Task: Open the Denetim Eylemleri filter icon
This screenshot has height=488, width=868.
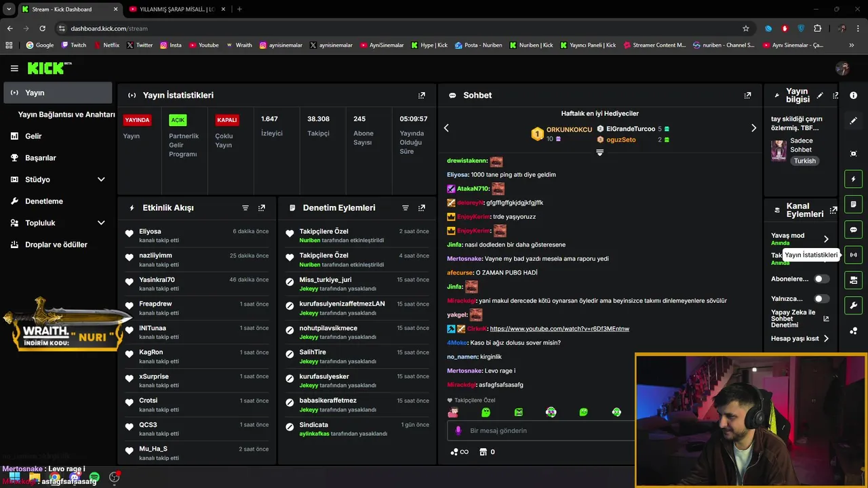Action: pos(406,208)
